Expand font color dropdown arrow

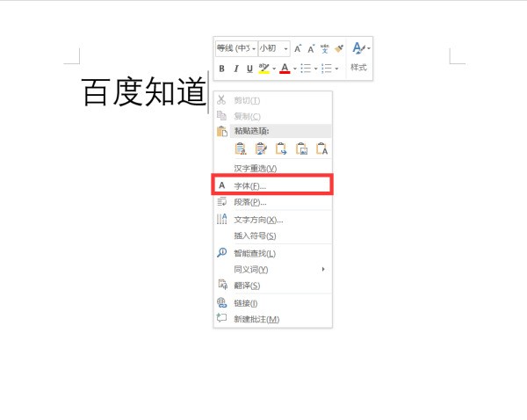pos(295,69)
